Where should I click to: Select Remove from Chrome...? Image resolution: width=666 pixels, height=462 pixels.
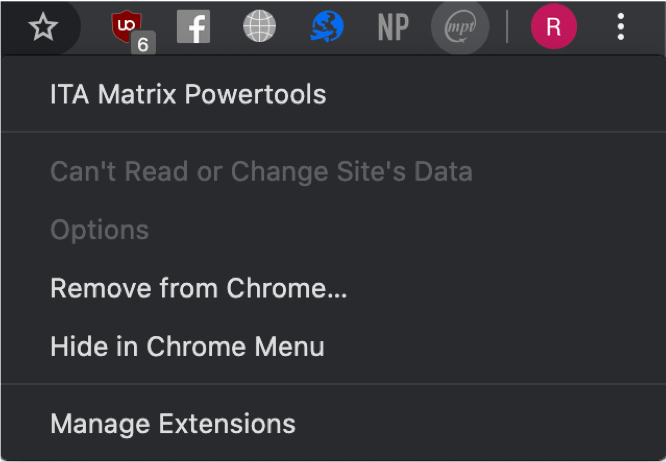tap(199, 288)
